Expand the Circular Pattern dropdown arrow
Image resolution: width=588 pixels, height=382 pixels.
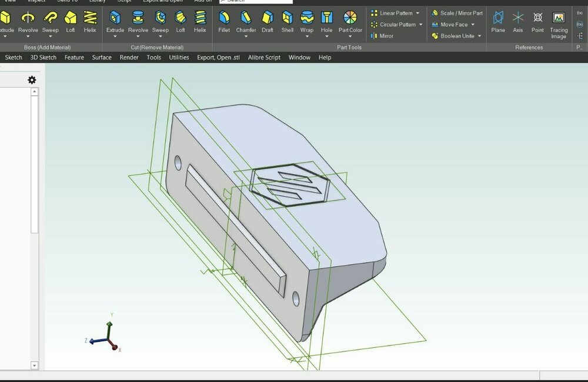421,25
